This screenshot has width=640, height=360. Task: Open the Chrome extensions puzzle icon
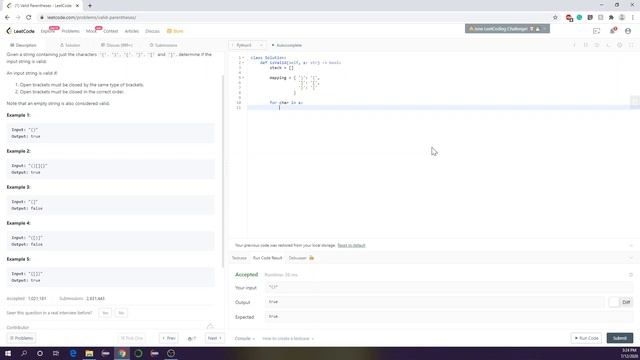click(x=611, y=18)
